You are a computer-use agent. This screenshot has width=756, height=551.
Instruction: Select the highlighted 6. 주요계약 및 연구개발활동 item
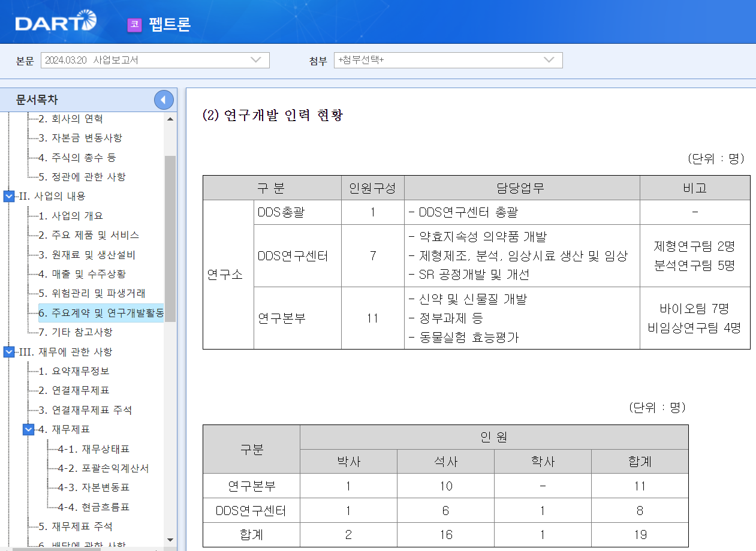tap(101, 312)
